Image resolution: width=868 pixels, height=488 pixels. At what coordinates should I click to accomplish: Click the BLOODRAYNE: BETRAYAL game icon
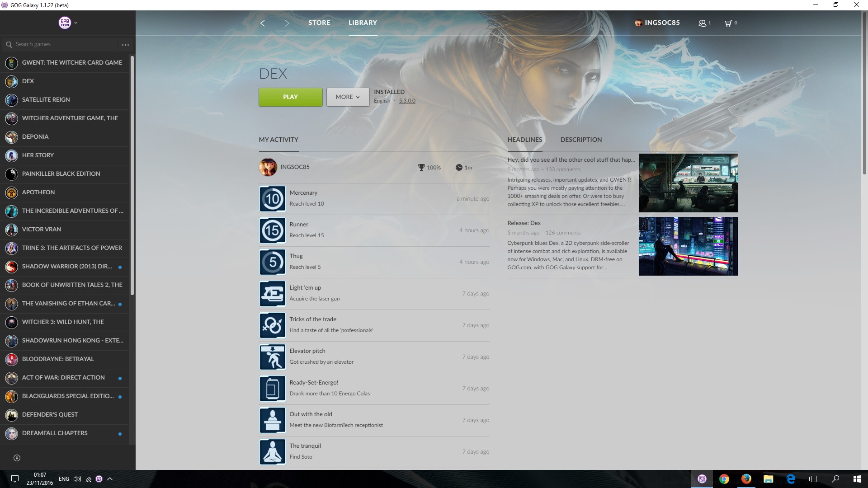(x=11, y=359)
